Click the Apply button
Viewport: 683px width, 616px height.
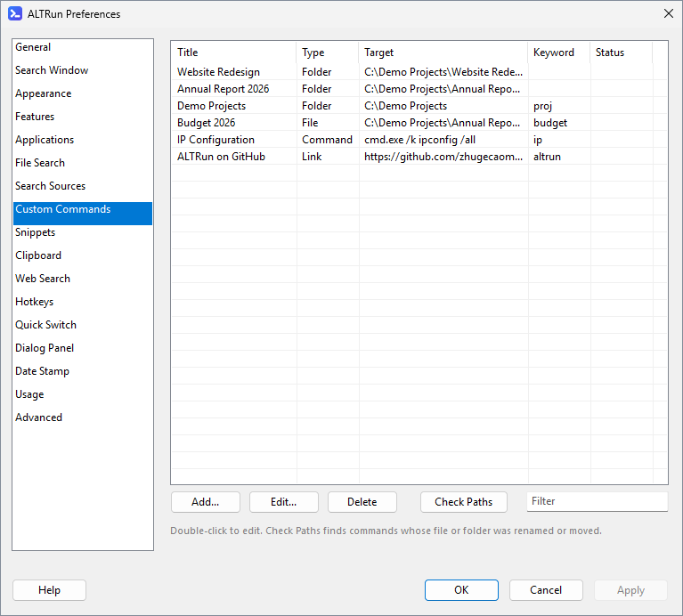630,590
